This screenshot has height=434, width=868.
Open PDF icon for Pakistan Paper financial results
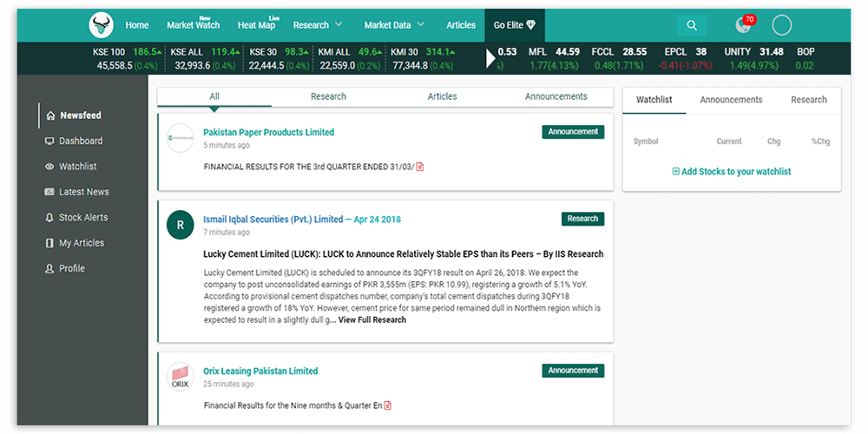tap(420, 167)
